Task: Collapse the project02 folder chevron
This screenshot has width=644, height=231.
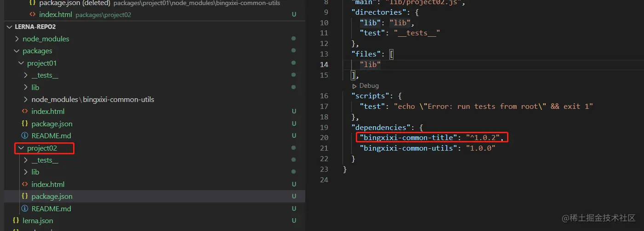Action: pyautogui.click(x=22, y=148)
